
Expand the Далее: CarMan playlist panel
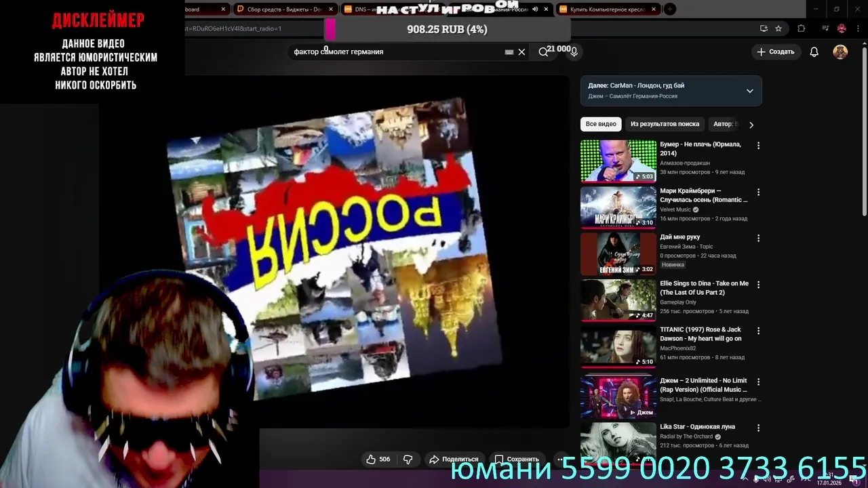click(x=749, y=91)
